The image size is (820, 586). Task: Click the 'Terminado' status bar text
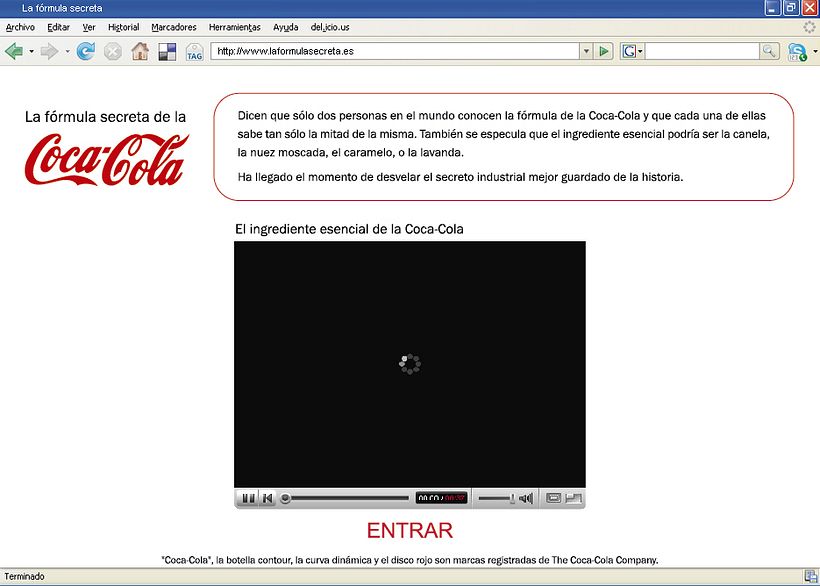24,576
